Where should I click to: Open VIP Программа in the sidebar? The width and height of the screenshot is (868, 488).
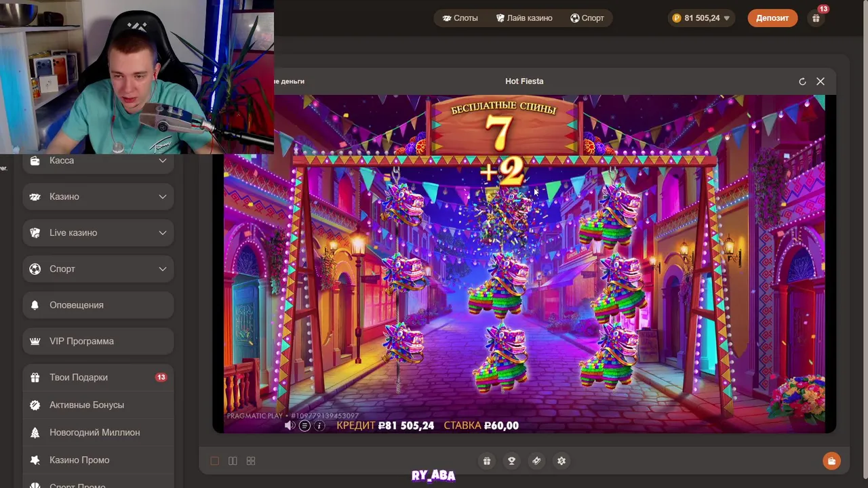click(x=98, y=341)
